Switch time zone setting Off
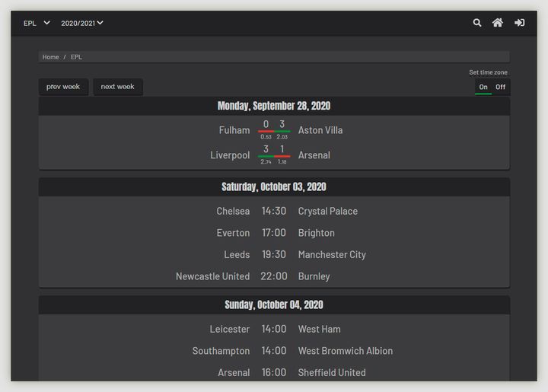548x392 pixels. 500,87
